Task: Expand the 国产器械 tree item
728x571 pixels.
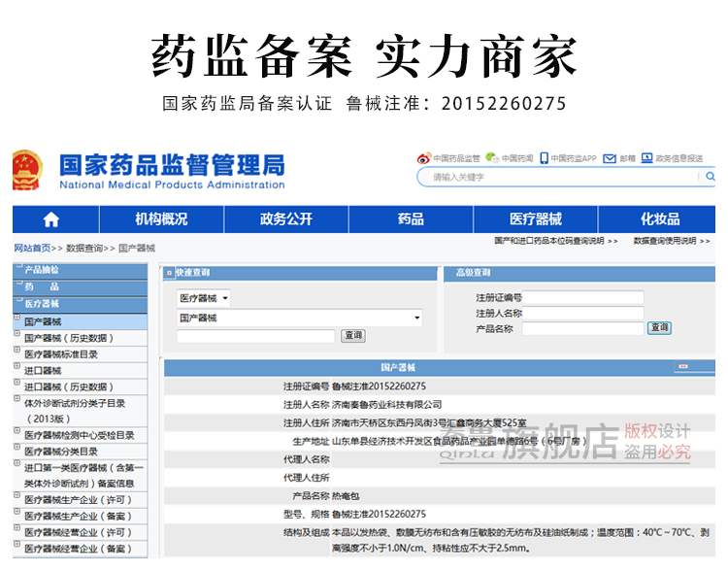Action: tap(17, 318)
